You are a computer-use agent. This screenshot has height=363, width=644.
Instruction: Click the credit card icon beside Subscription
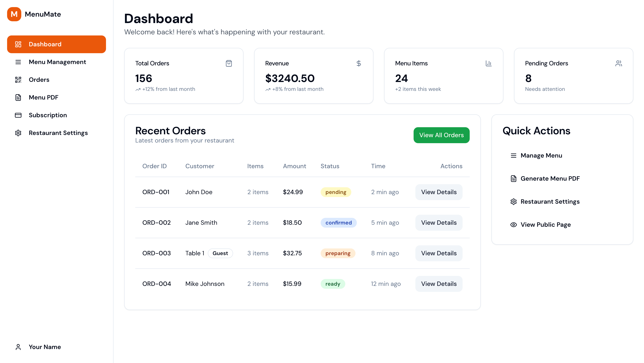18,115
